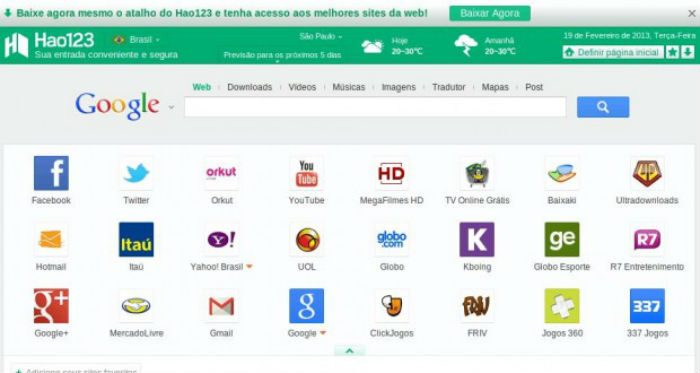Image resolution: width=700 pixels, height=373 pixels.
Task: Open the Google+ shortcut icon
Action: coord(51,306)
